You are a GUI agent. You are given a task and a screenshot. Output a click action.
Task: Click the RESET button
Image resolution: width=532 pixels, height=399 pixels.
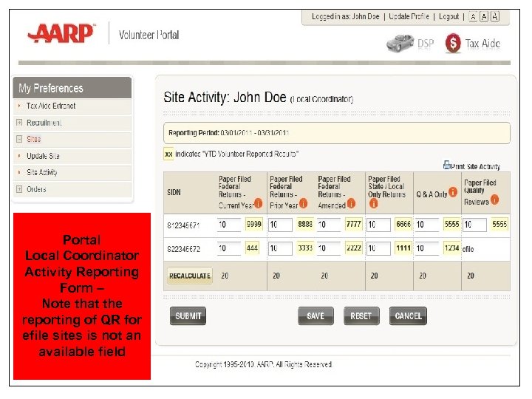[361, 316]
